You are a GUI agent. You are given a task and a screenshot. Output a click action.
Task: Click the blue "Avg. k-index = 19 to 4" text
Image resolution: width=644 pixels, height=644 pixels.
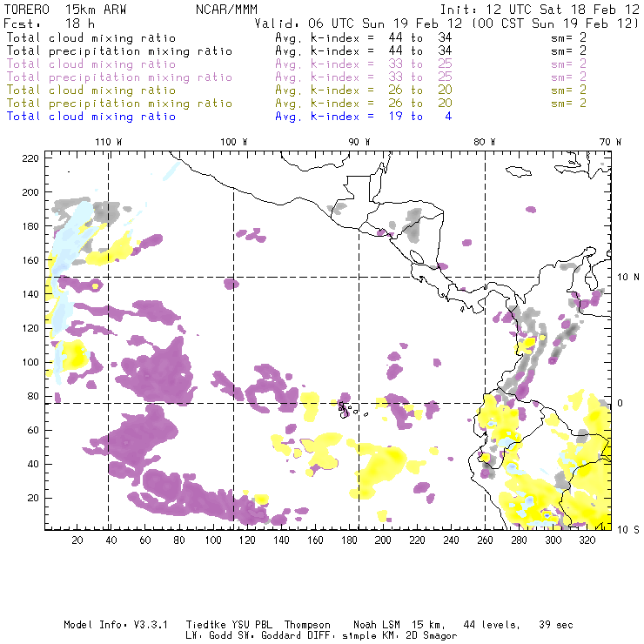pos(363,116)
